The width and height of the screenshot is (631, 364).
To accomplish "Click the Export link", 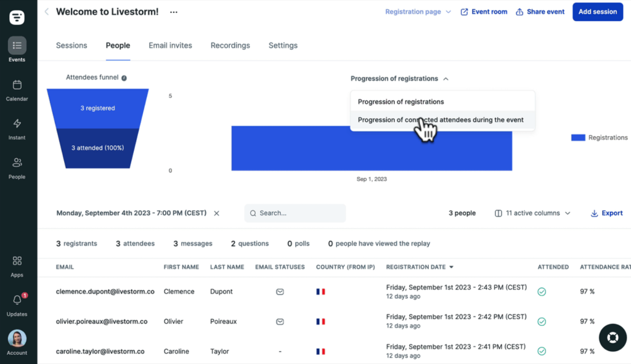I will point(606,213).
